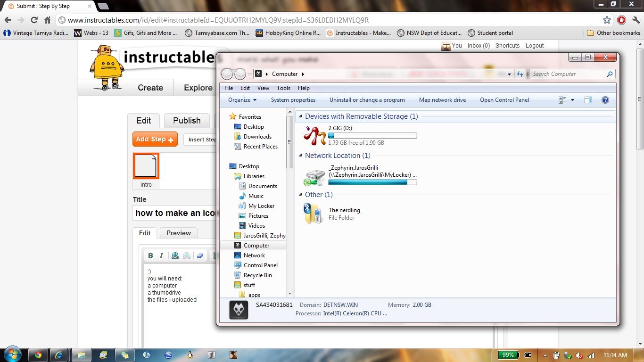Click the Italic icon in the Instructables editor
644x362 pixels.
pyautogui.click(x=161, y=255)
